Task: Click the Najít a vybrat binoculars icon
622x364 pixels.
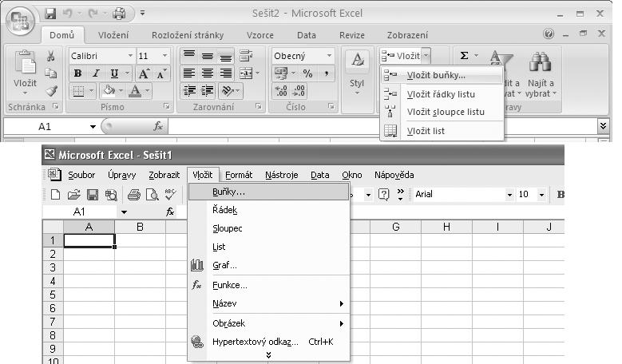Action: [540, 62]
